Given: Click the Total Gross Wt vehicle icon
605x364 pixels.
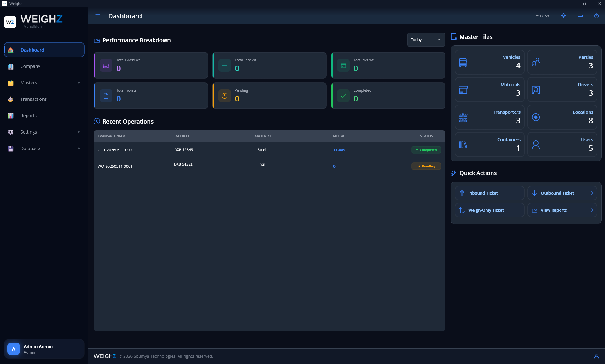Looking at the screenshot, I should tap(106, 65).
